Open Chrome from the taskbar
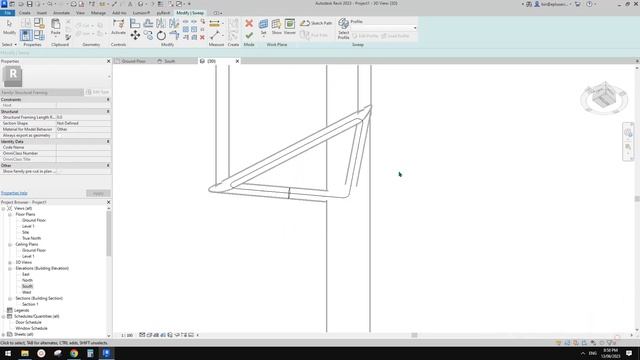This screenshot has height=360, width=640. [x=74, y=353]
